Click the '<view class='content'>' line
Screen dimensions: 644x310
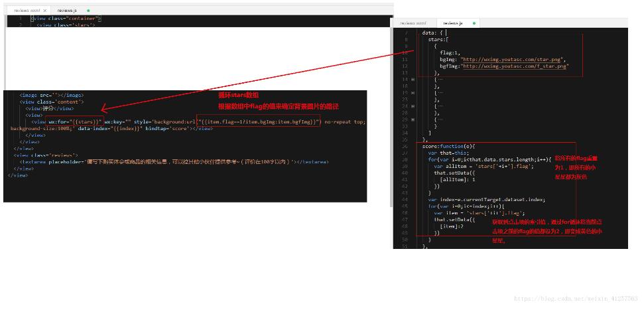tap(52, 102)
